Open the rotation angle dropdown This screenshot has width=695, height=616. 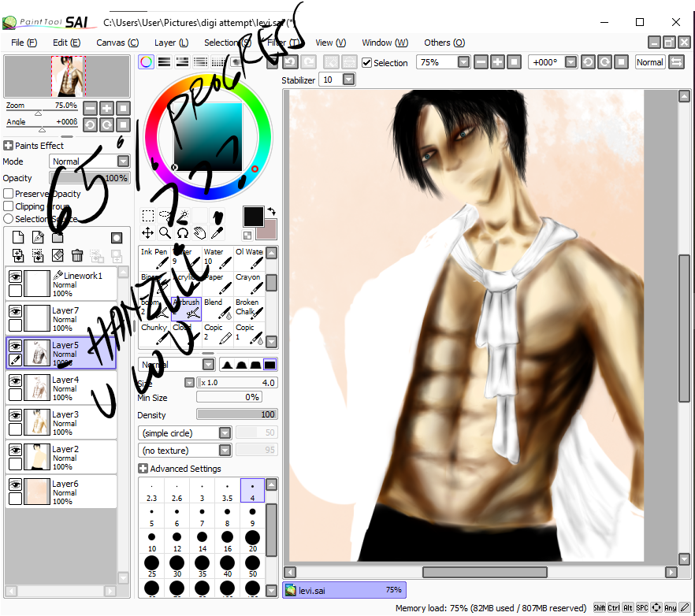click(570, 62)
